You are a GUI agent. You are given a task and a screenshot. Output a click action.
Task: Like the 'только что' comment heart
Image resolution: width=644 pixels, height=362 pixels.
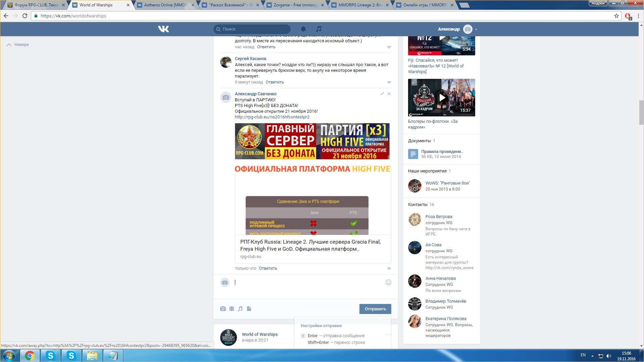pos(389,268)
